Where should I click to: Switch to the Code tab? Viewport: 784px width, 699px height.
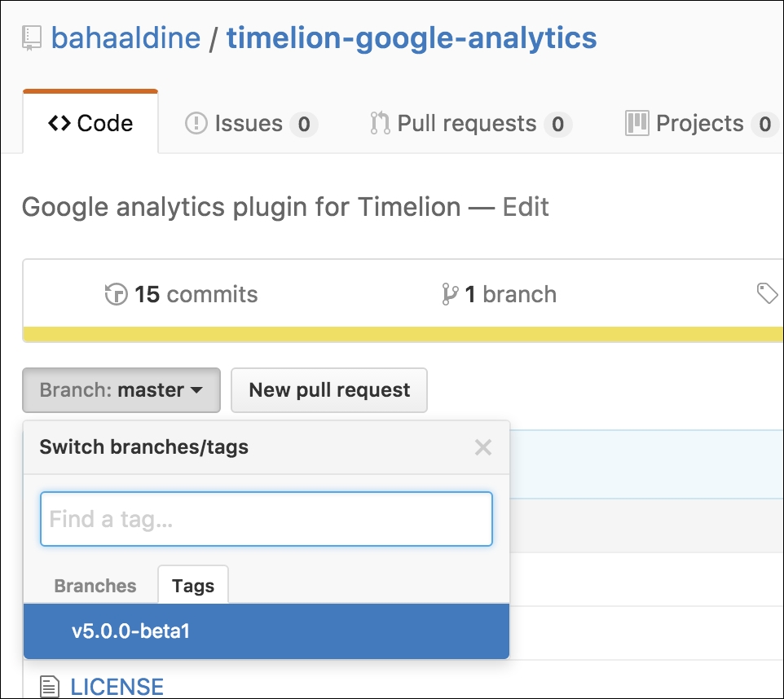(90, 123)
